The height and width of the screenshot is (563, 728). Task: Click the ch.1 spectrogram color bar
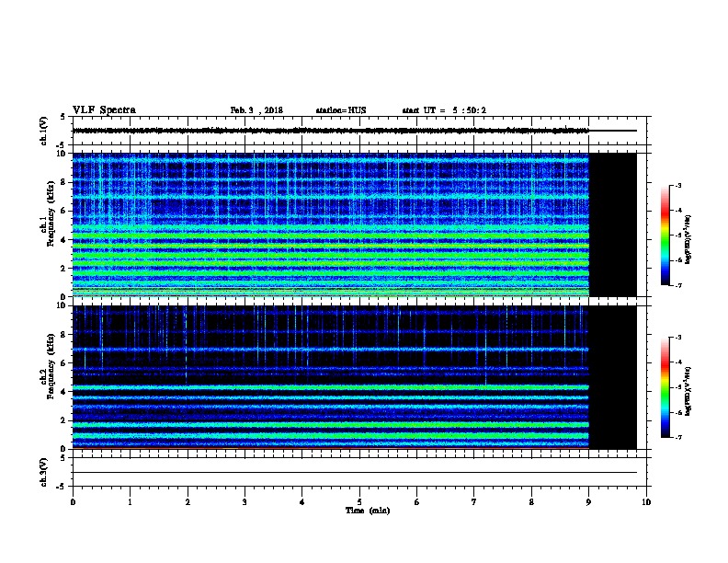point(665,236)
